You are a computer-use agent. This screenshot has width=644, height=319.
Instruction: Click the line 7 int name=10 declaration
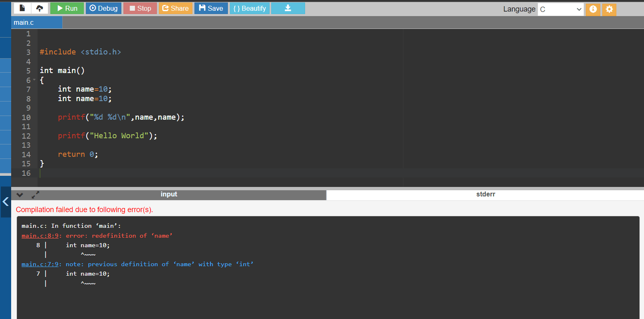click(x=85, y=89)
